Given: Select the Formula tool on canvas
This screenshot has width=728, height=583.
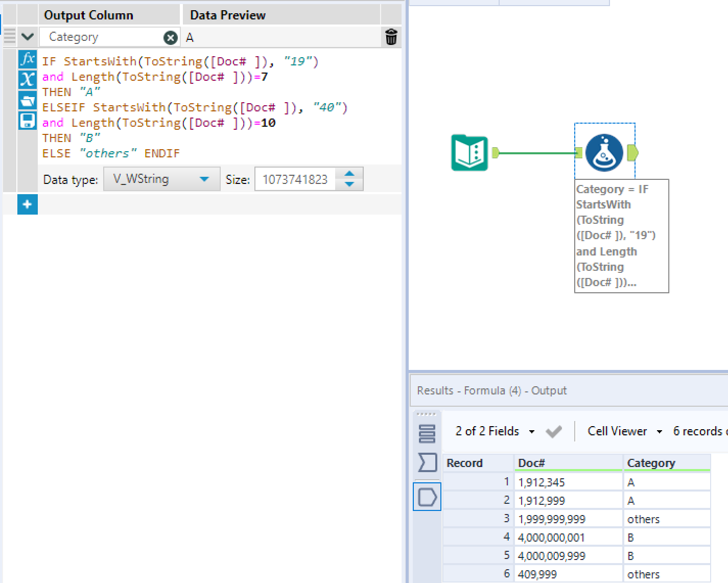Looking at the screenshot, I should tap(605, 152).
